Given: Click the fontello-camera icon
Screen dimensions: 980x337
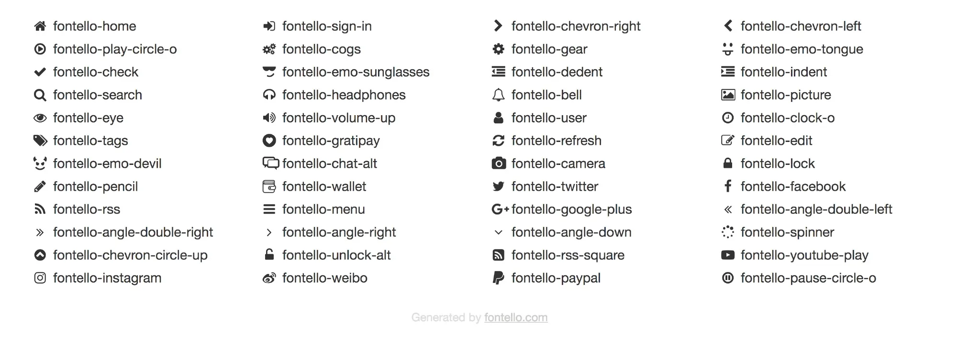Looking at the screenshot, I should click(499, 163).
